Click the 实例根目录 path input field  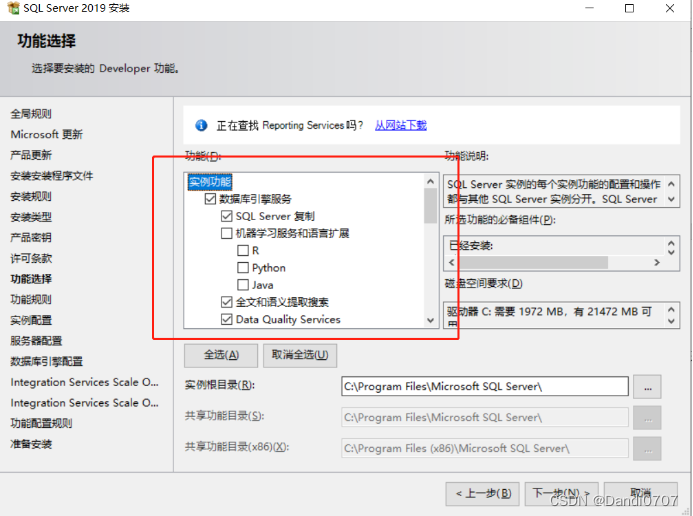pos(485,387)
